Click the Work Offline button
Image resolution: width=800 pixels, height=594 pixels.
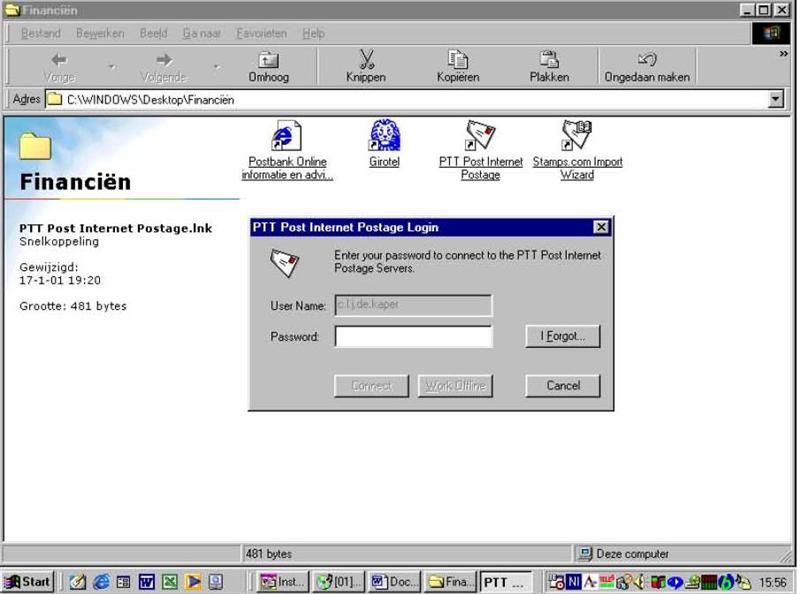tap(455, 385)
